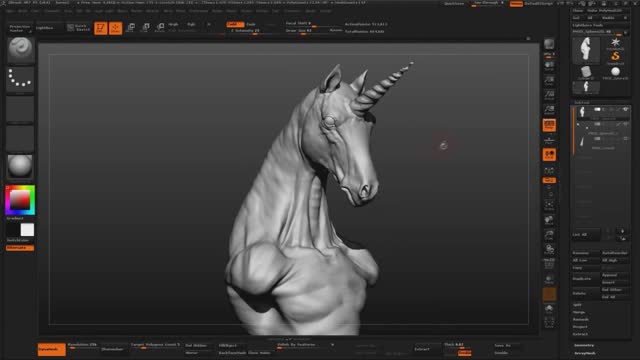Toggle Transp transparency mode
640x360 pixels.
pos(549,280)
